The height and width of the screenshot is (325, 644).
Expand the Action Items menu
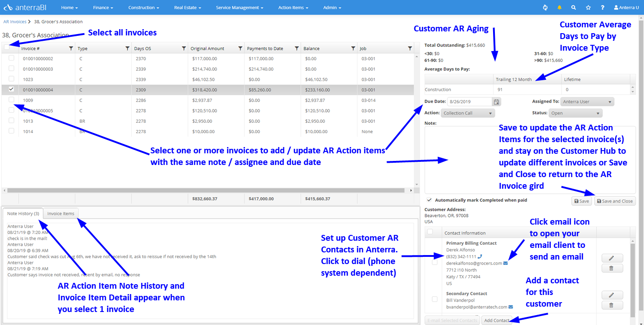[293, 8]
